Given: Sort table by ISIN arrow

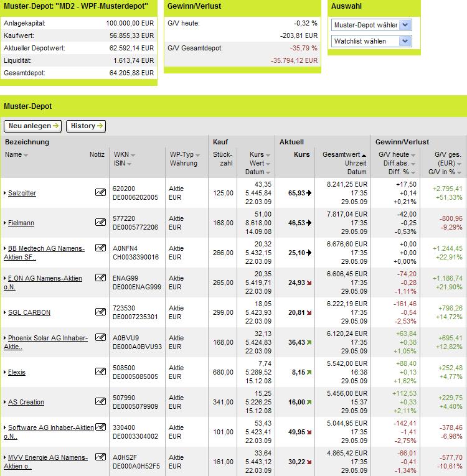Looking at the screenshot, I should [x=129, y=164].
